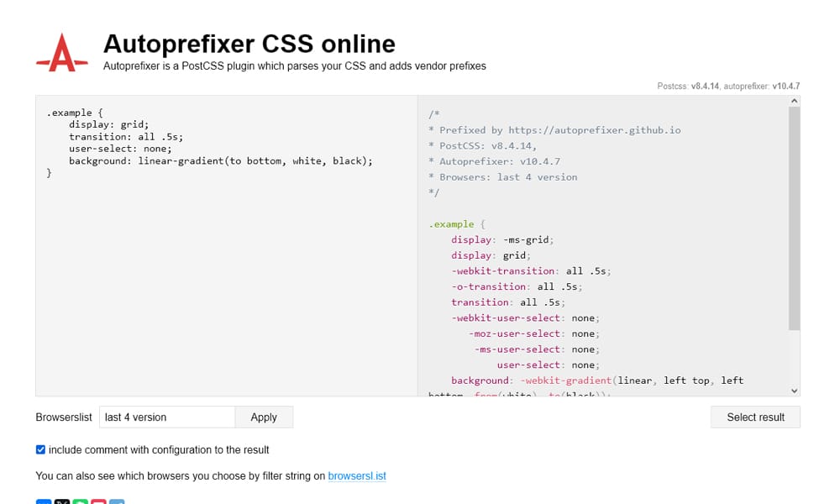Click the green share icon at bottom
Screen dimensions: 840x504
(81, 501)
